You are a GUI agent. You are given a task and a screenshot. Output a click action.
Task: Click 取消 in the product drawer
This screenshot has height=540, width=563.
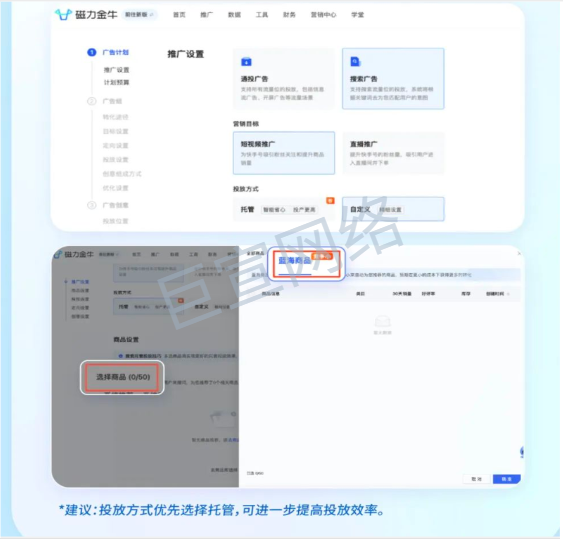(476, 479)
